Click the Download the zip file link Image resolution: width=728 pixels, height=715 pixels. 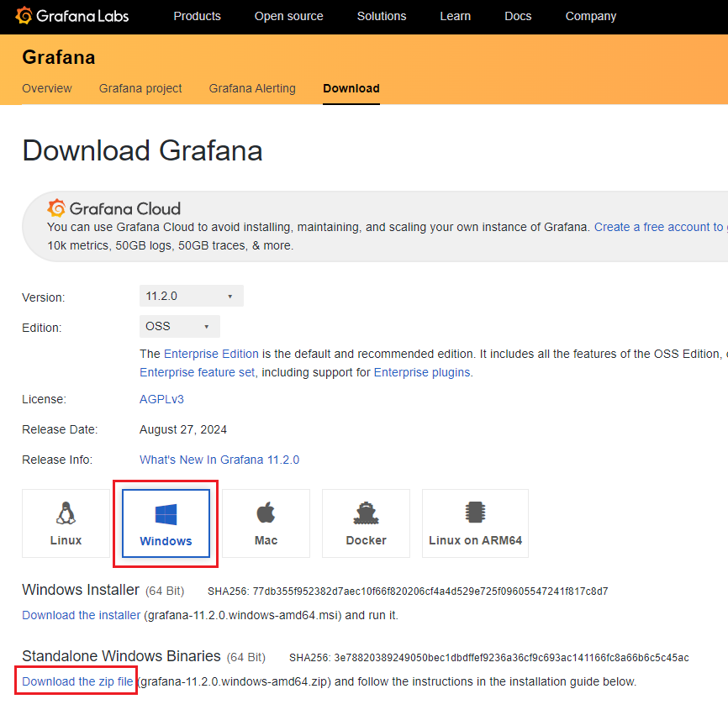pyautogui.click(x=77, y=681)
